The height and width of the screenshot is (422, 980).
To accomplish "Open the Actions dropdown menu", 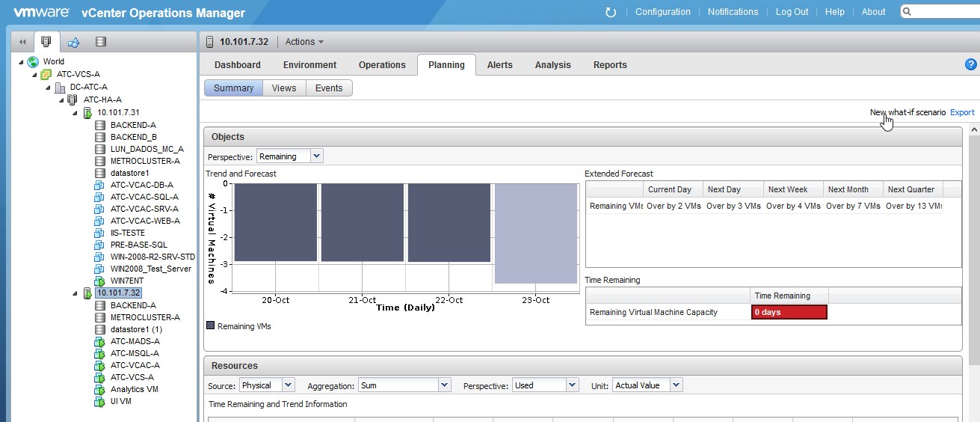I will click(x=304, y=42).
